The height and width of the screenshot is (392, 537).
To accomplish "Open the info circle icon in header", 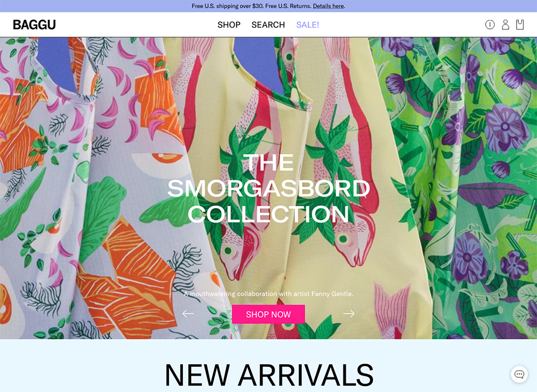I will [490, 25].
